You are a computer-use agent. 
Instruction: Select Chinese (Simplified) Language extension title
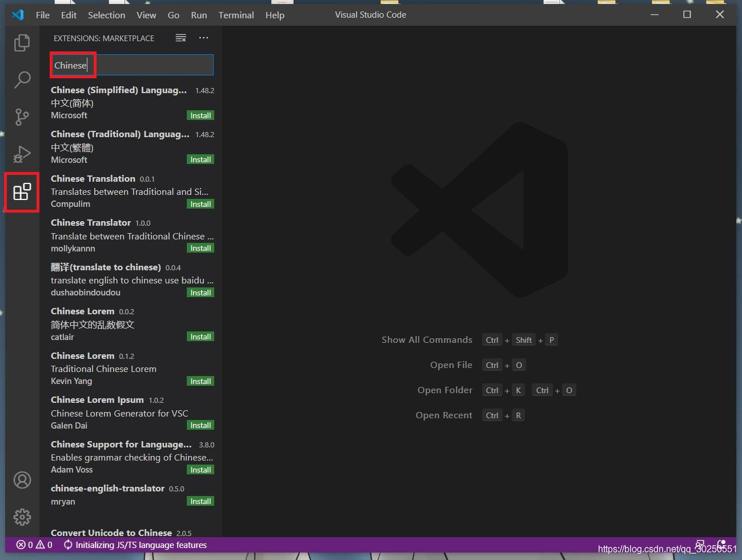pyautogui.click(x=119, y=90)
